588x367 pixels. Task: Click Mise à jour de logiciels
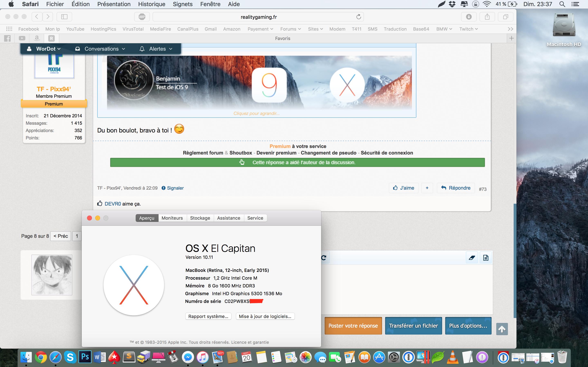point(265,316)
